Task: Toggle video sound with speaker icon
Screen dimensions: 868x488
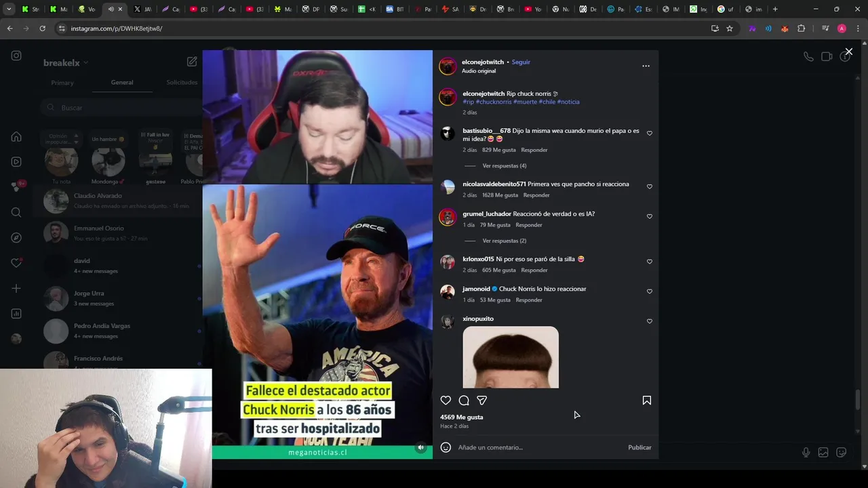Action: tap(420, 447)
